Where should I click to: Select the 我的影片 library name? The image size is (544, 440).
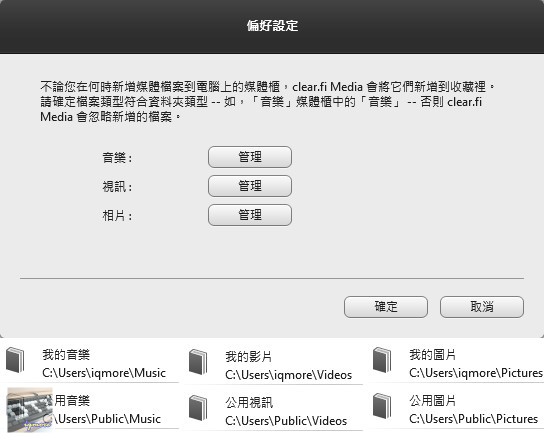coord(248,356)
